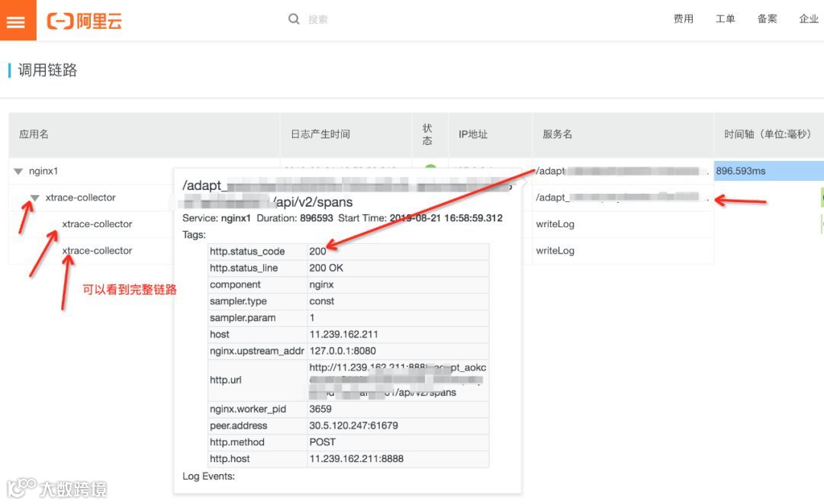Click the search magnifier icon
The height and width of the screenshot is (504, 824).
click(x=294, y=19)
